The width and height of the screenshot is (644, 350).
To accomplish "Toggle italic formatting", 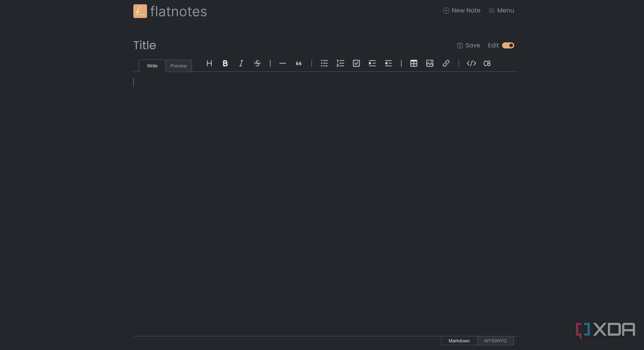I will [241, 63].
